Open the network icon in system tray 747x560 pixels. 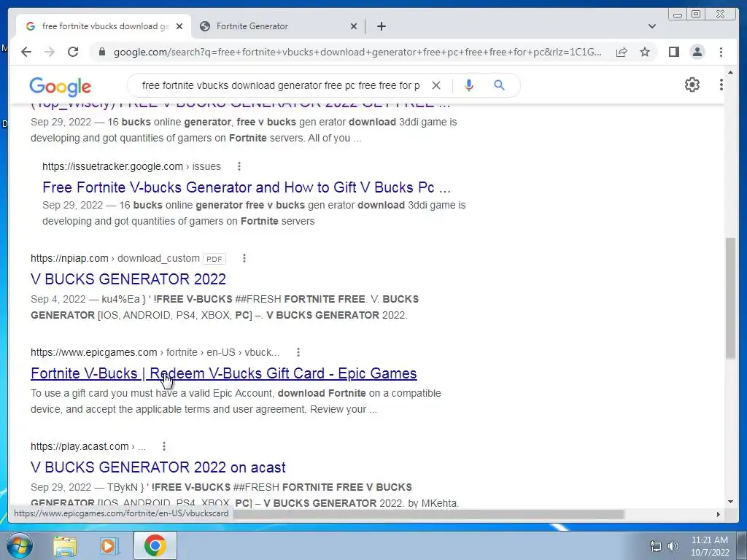coord(656,546)
